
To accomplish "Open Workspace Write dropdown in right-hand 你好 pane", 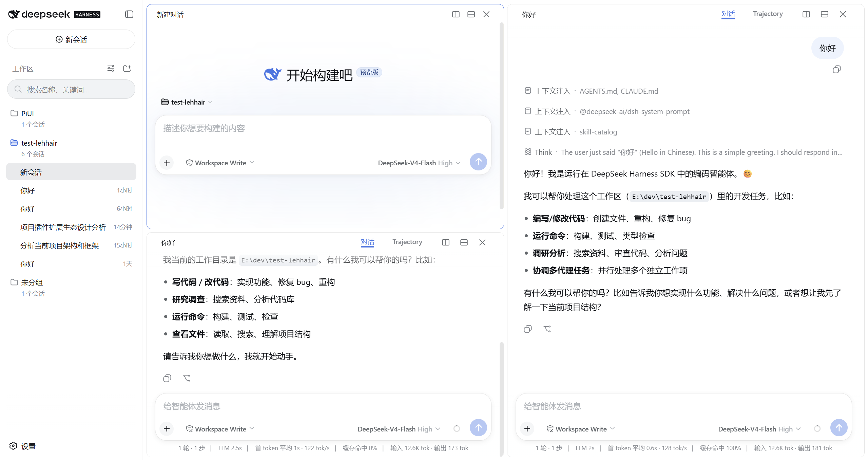I will (x=580, y=429).
